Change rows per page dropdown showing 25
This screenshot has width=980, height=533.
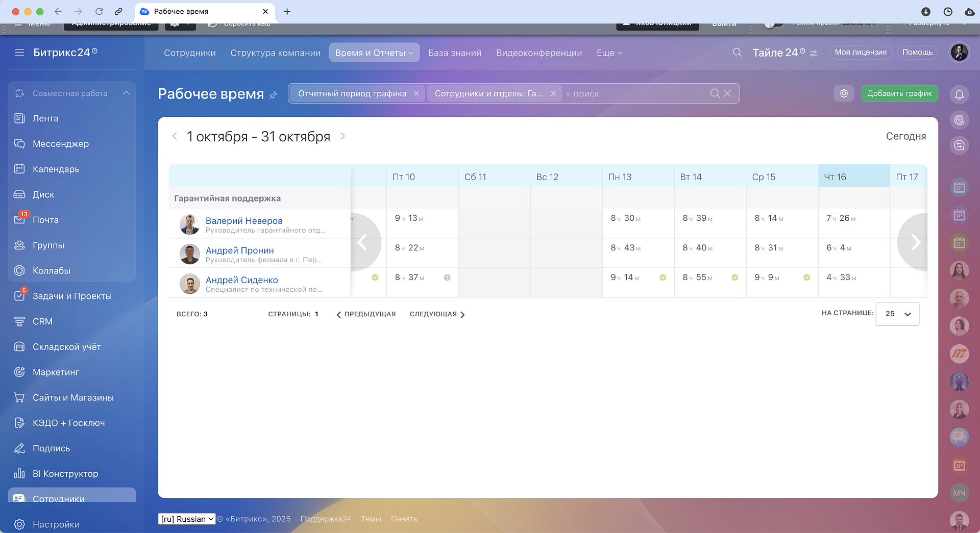897,314
